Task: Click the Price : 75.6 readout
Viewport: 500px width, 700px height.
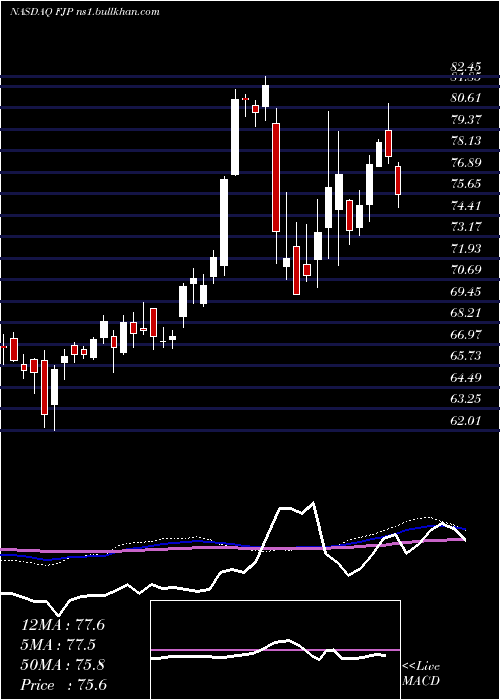Action: (63, 685)
